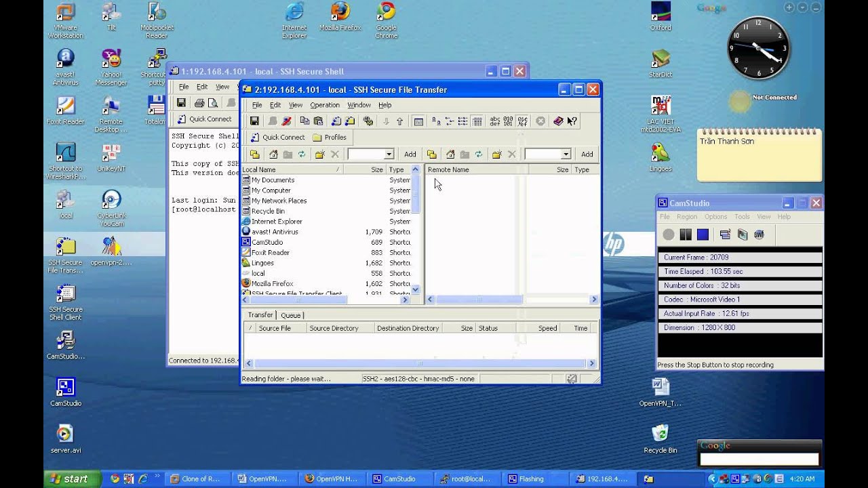Open the local path dropdown

click(x=389, y=155)
